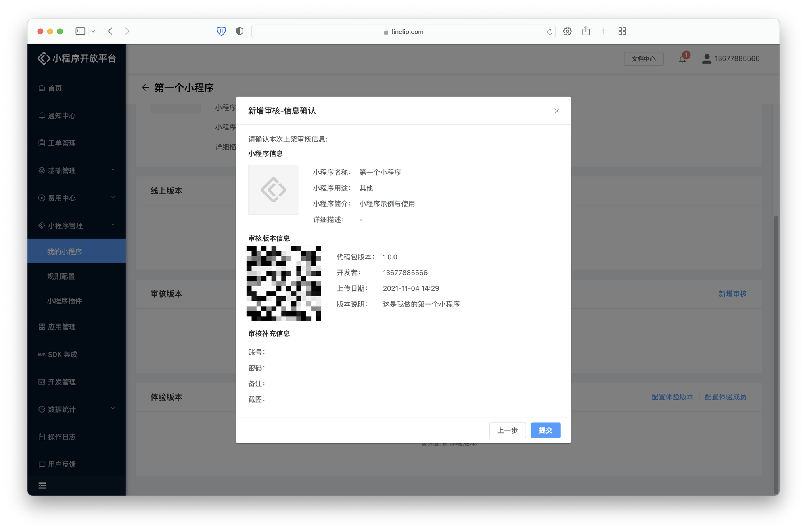
Task: Collapse sidebar with the hamburger icon
Action: click(x=42, y=486)
